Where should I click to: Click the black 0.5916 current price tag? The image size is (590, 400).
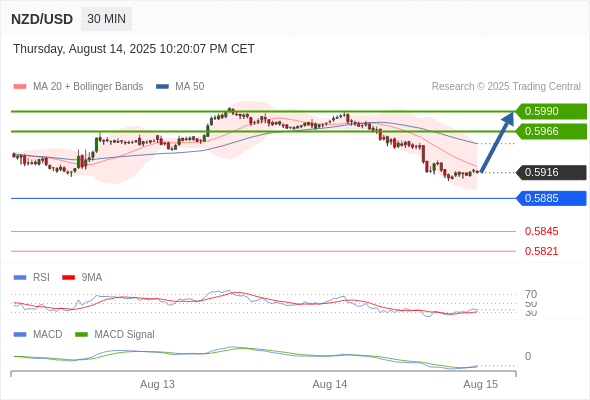pos(550,172)
